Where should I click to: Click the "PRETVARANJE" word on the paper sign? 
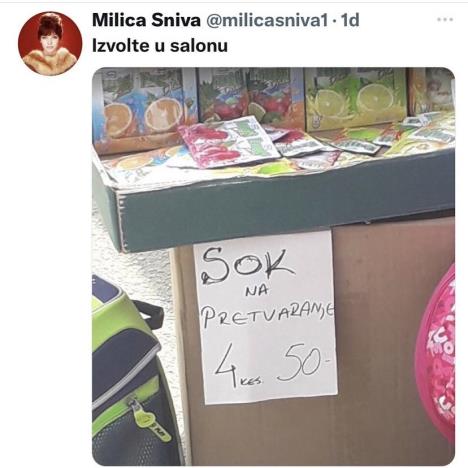(268, 314)
